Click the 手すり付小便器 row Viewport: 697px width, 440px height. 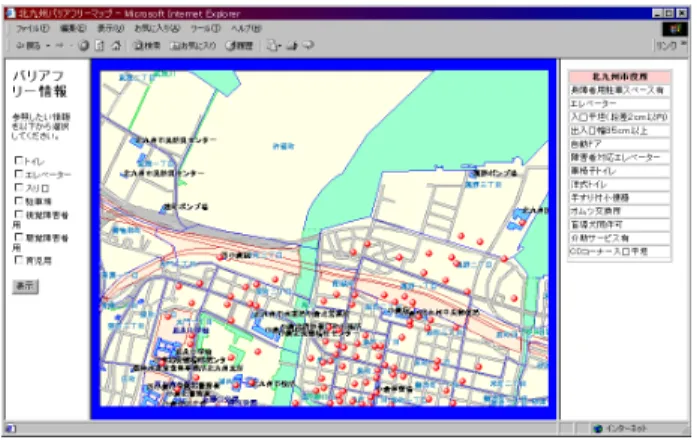click(620, 198)
